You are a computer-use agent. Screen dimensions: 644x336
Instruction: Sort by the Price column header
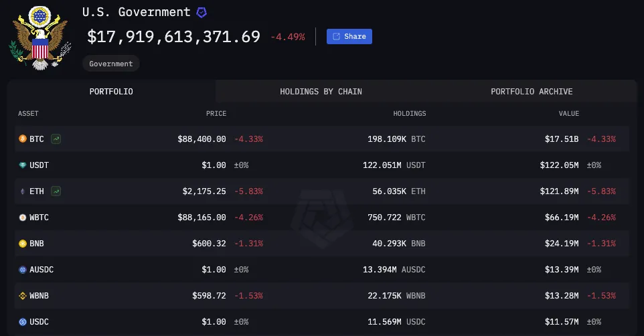[216, 114]
